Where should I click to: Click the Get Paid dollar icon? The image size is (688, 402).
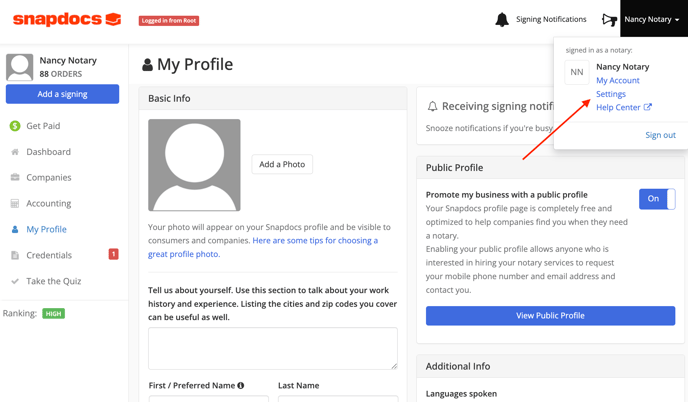click(15, 126)
